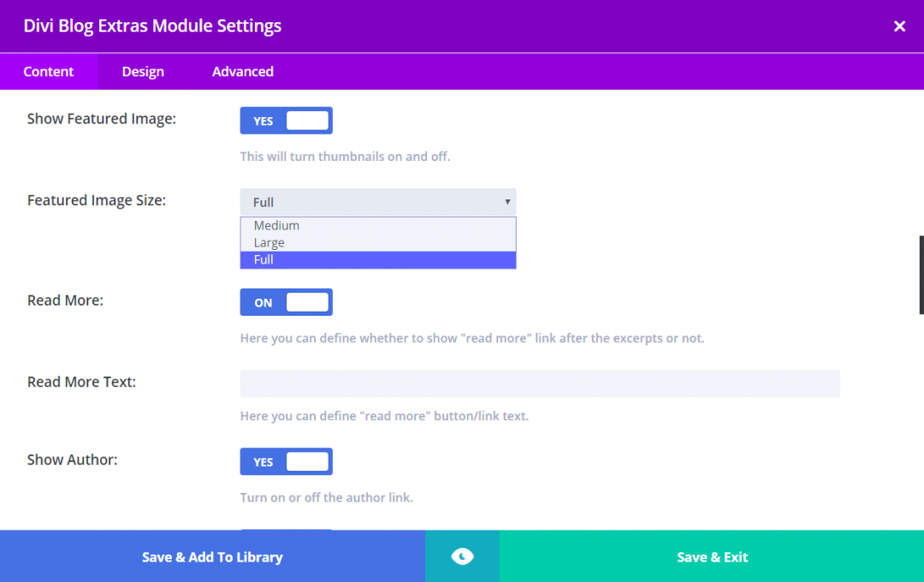924x582 pixels.
Task: Click the partially visible toggle below Show Author
Action: point(287,532)
